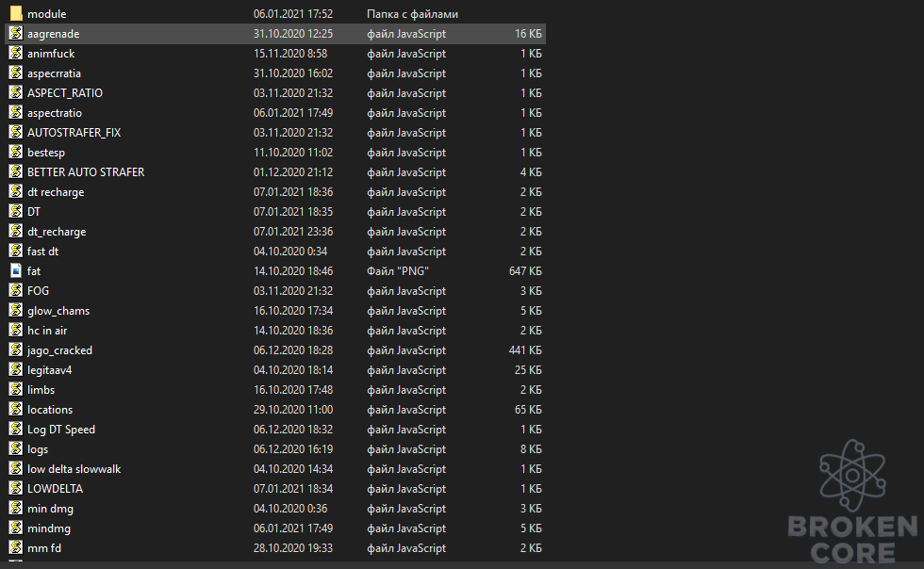Image resolution: width=924 pixels, height=569 pixels.
Task: Click the min dmg file name
Action: tap(50, 509)
